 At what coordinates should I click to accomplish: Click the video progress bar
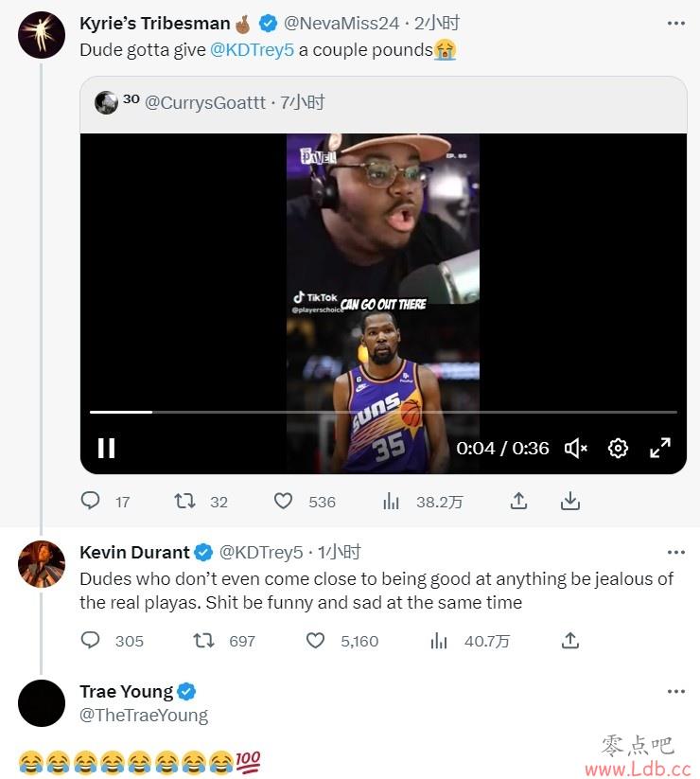(383, 412)
